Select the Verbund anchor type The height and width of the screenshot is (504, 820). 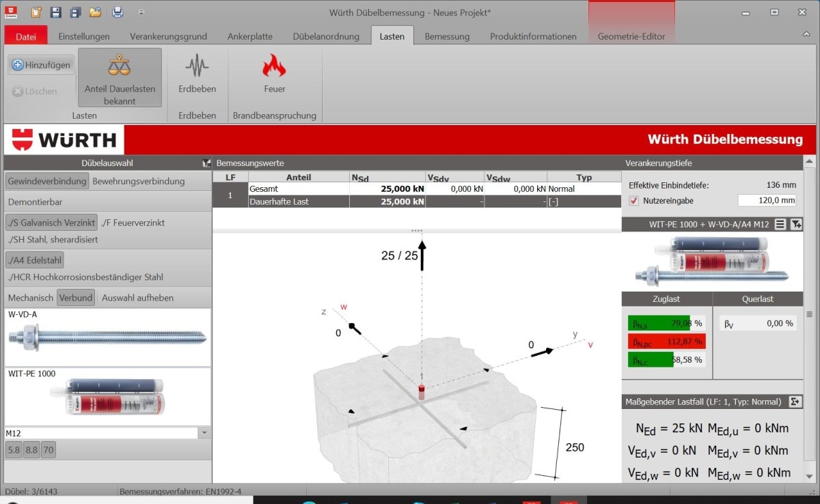pyautogui.click(x=75, y=298)
